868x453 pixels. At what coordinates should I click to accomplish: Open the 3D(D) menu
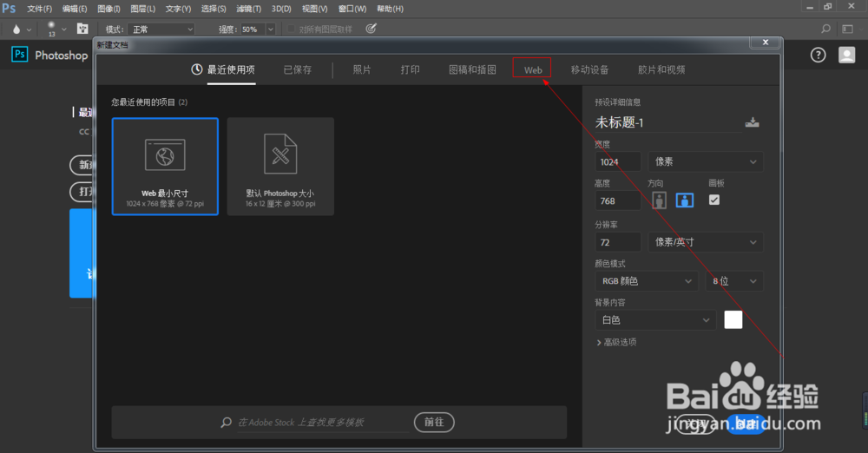(281, 9)
